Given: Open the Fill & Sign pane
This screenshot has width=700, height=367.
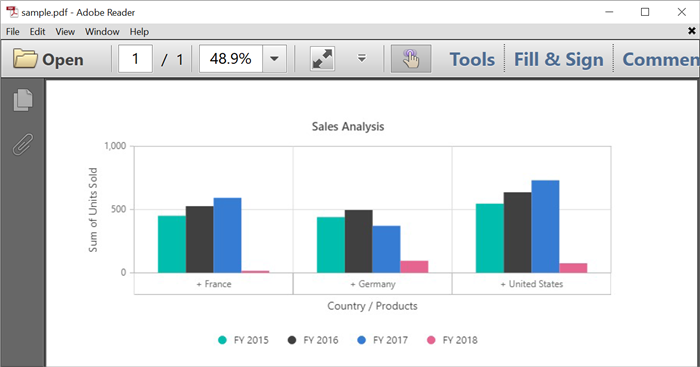Looking at the screenshot, I should (558, 59).
